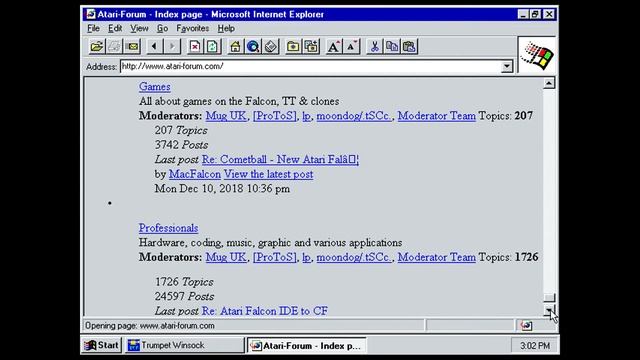Click the Add to Favorites icon
The height and width of the screenshot is (360, 640).
click(311, 47)
